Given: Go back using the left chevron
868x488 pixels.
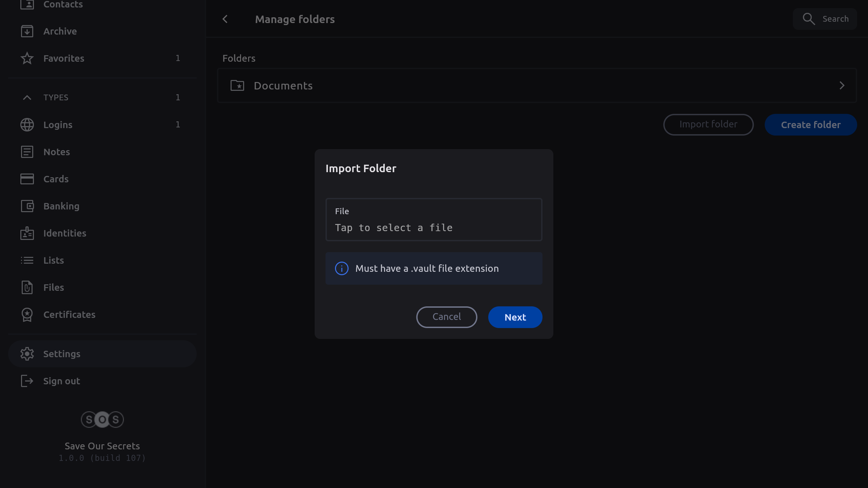Looking at the screenshot, I should click(225, 19).
